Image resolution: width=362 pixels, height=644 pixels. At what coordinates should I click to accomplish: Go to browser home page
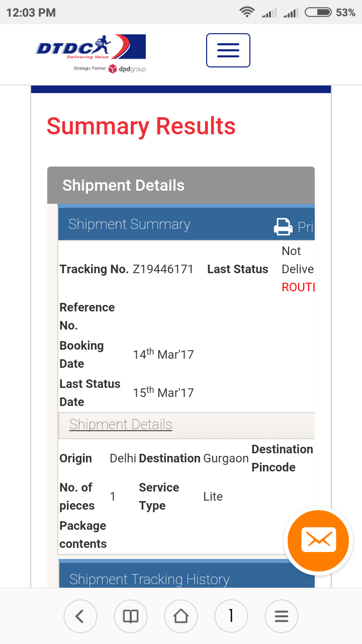pos(181,616)
